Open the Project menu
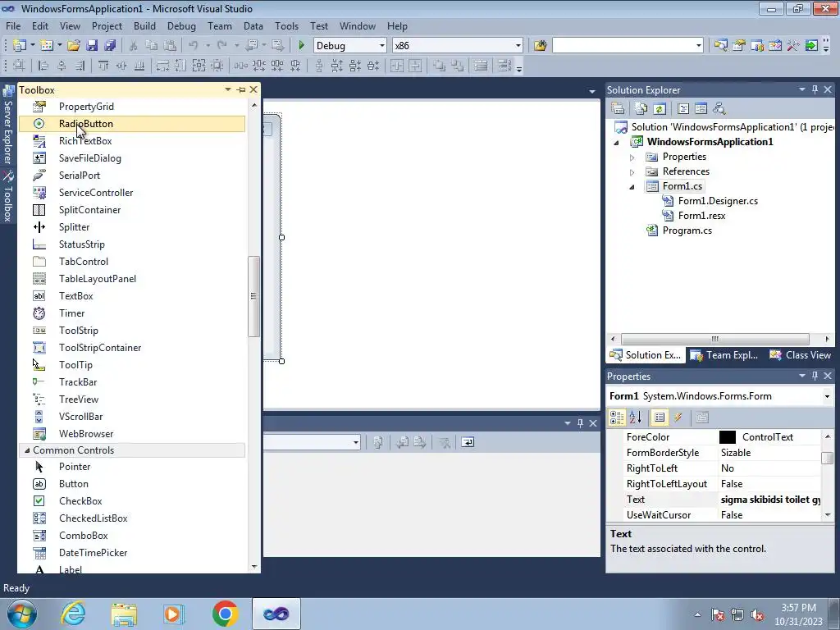 point(107,25)
